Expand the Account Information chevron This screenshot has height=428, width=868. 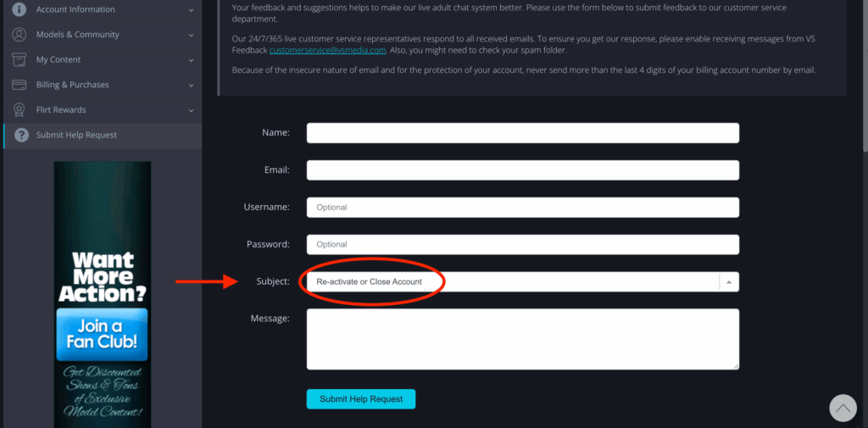click(x=191, y=10)
